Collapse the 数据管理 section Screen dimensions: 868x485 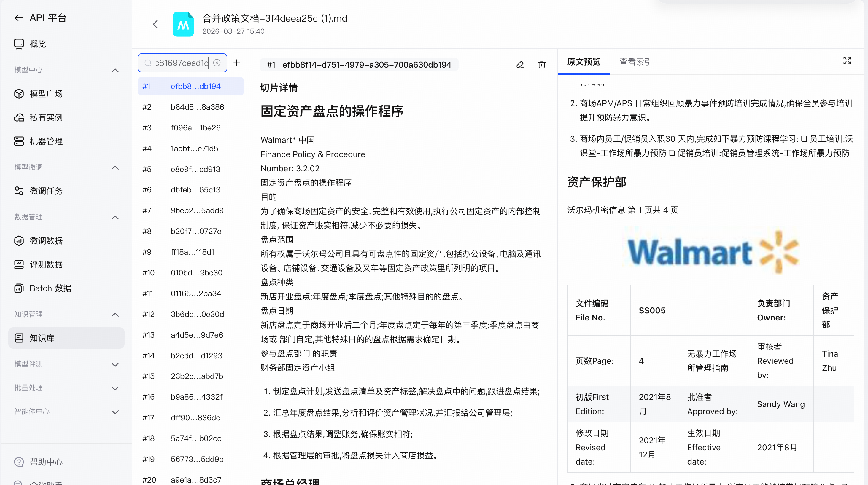pos(115,217)
